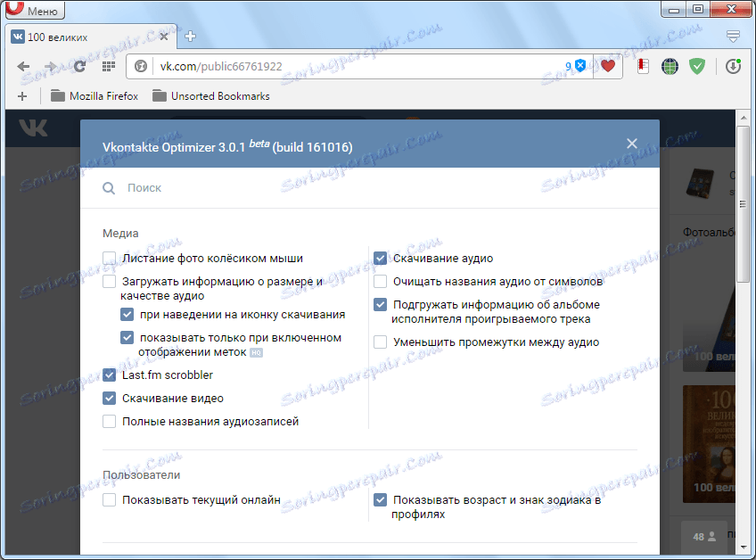Screen dimensions: 756x560
Task: Close the Vkontakte Optimizer dialog
Action: coord(631,144)
